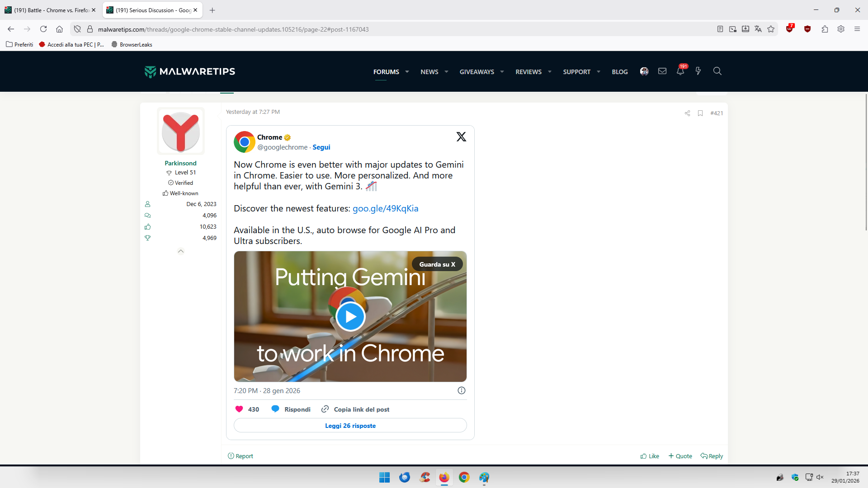This screenshot has width=868, height=488.
Task: Click Copia link del post
Action: [x=355, y=409]
